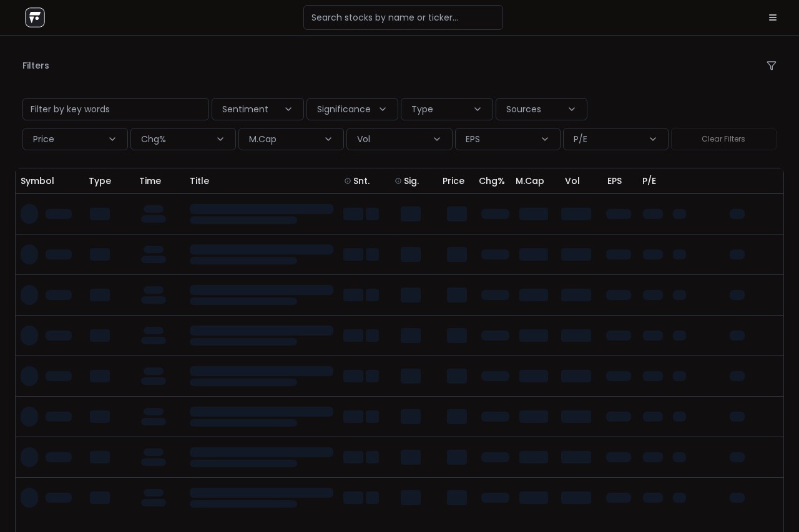This screenshot has height=532, width=799.
Task: Open the Price filter dropdown
Action: (x=75, y=139)
